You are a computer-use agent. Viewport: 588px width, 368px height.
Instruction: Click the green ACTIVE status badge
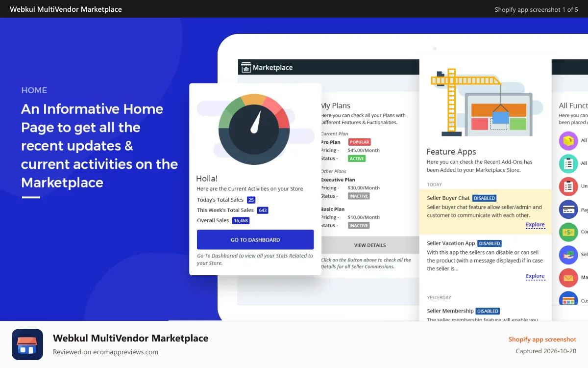point(357,158)
